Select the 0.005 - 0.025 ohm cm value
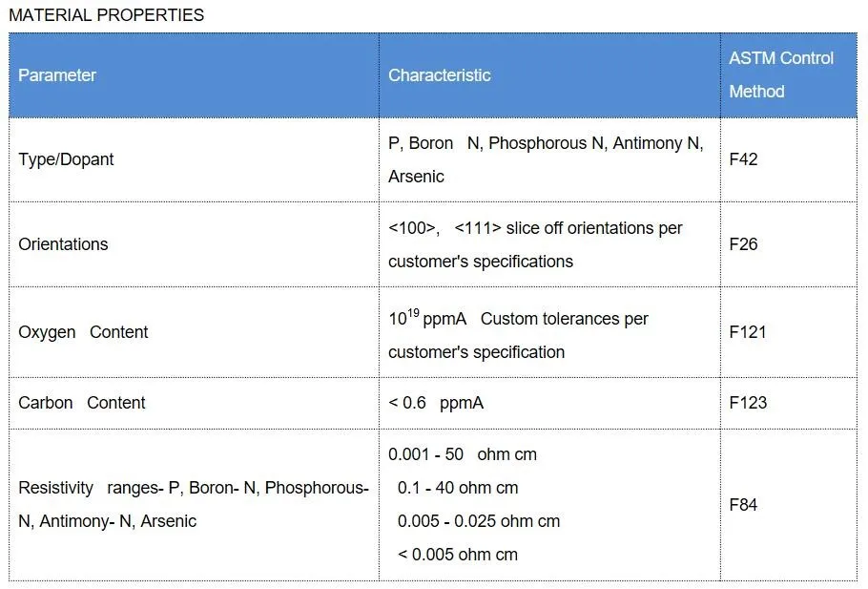The height and width of the screenshot is (589, 868). point(479,521)
